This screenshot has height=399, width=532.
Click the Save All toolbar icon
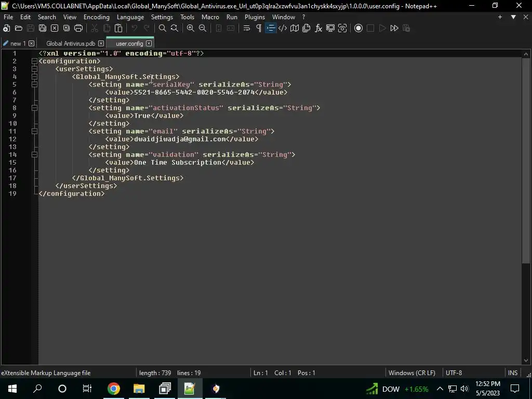[x=43, y=28]
